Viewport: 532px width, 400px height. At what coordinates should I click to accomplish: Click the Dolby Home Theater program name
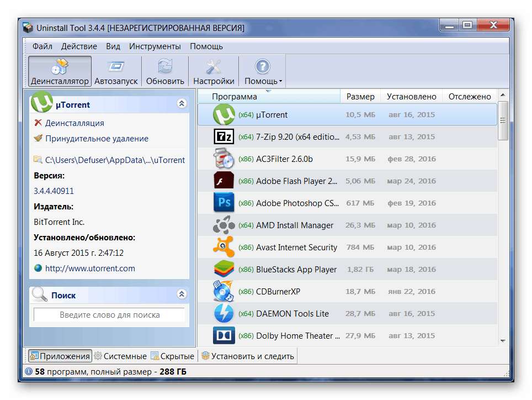click(x=297, y=335)
